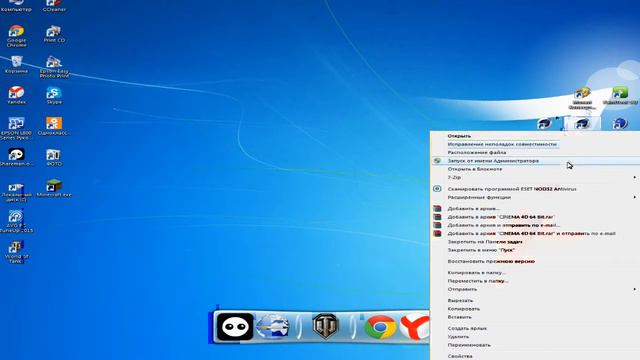Launch Google Chrome from the dock
The width and height of the screenshot is (640, 360).
380,327
